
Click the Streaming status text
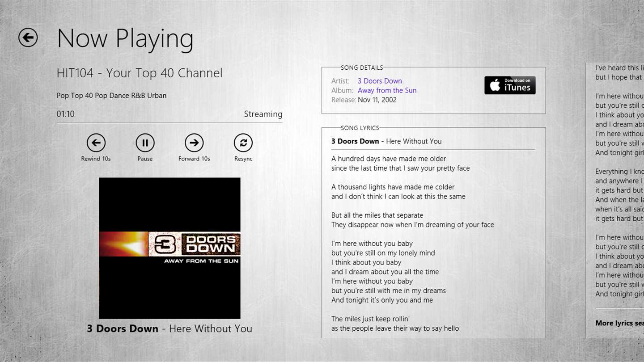coord(263,114)
